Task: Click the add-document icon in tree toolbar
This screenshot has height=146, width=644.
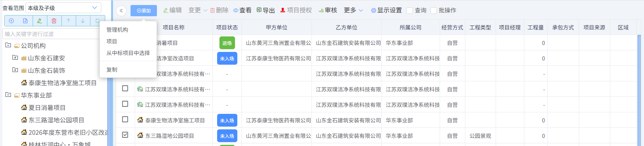Action: click(25, 21)
